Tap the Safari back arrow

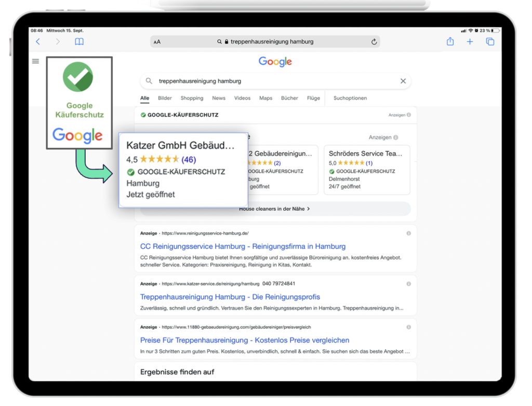pos(38,42)
